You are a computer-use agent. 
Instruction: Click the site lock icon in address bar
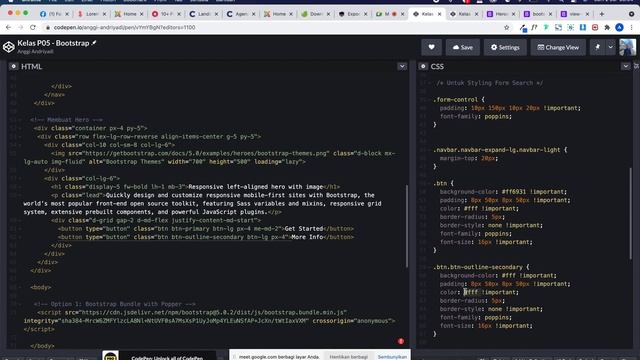48,27
